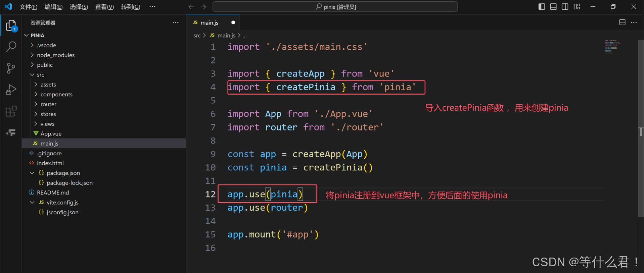Click the code minimap preview
644x273 pixels.
[x=613, y=47]
